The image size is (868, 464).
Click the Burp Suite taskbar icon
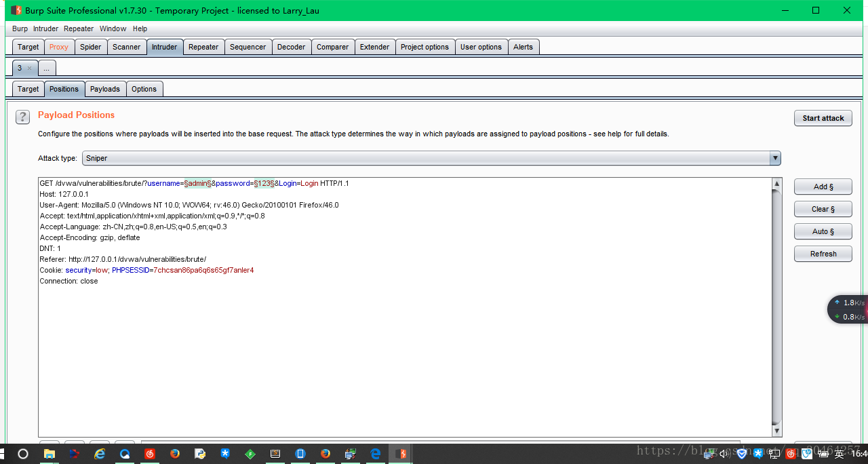coord(401,454)
